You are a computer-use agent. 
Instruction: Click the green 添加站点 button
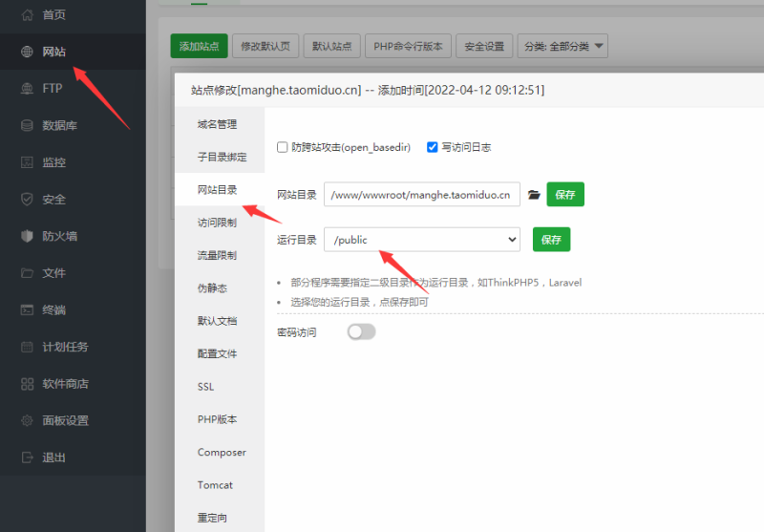click(200, 46)
